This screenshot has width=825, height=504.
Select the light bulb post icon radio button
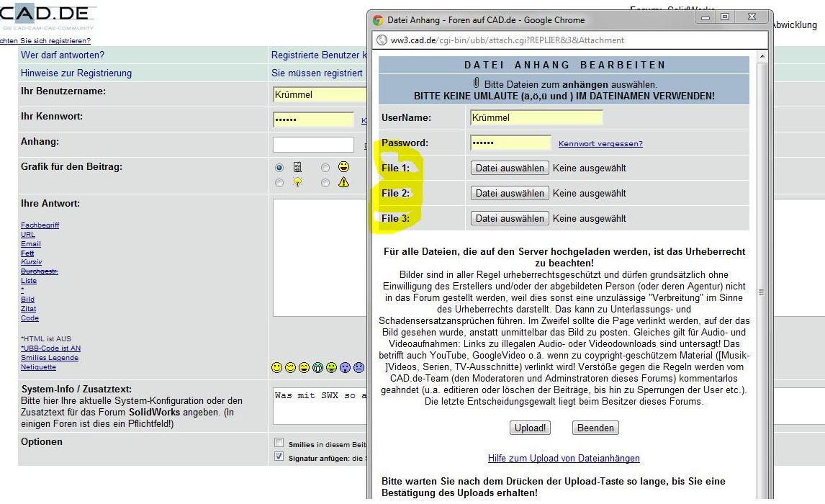click(279, 183)
